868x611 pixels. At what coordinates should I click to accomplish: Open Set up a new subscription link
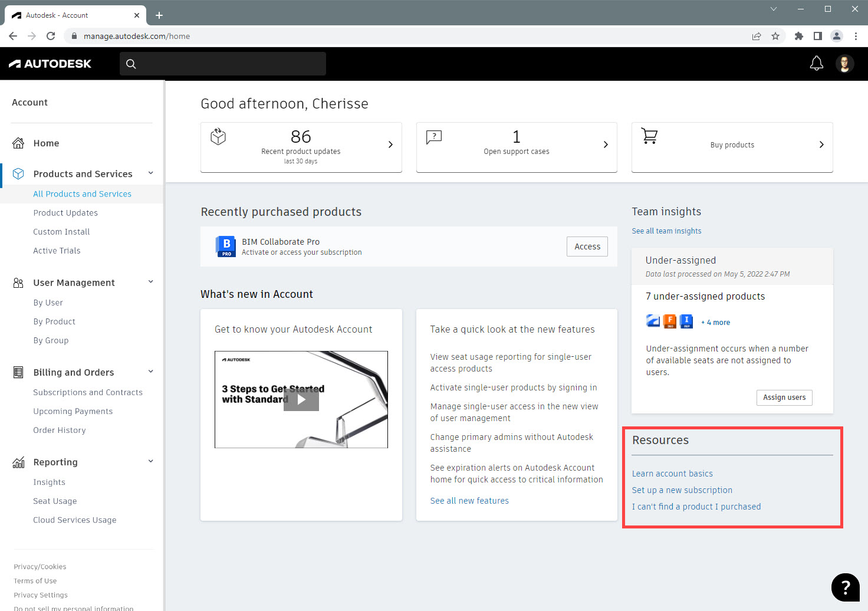pyautogui.click(x=682, y=490)
